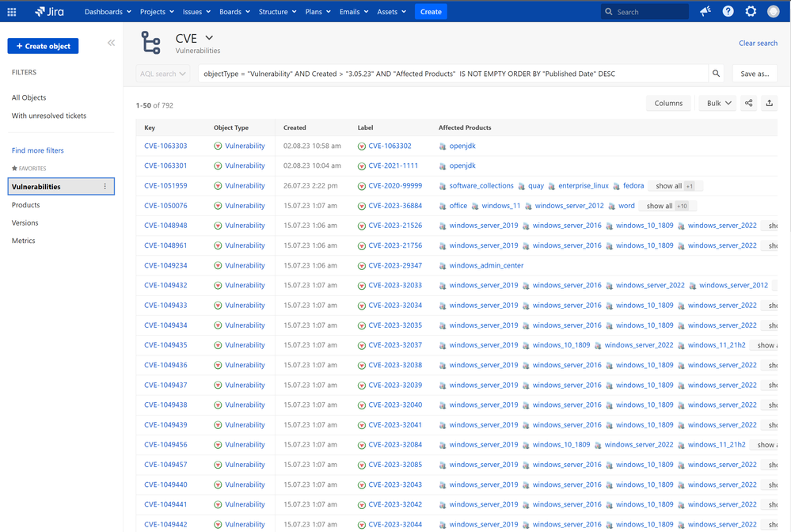This screenshot has height=532, width=791.
Task: Open Vulnerabilities filter three-dot menu
Action: [105, 187]
